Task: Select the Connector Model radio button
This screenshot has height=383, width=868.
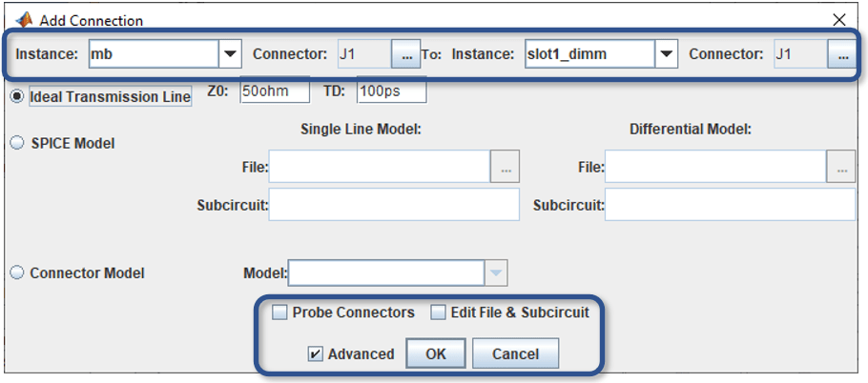Action: 16,273
